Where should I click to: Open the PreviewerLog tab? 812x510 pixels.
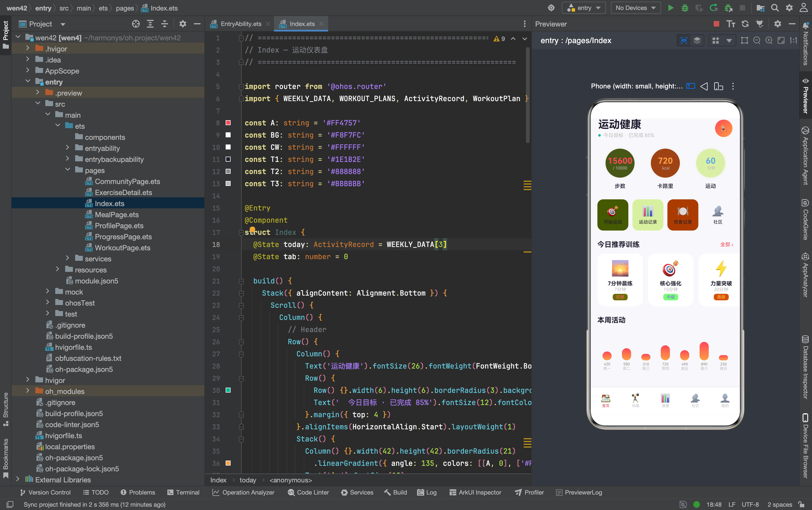coord(579,492)
